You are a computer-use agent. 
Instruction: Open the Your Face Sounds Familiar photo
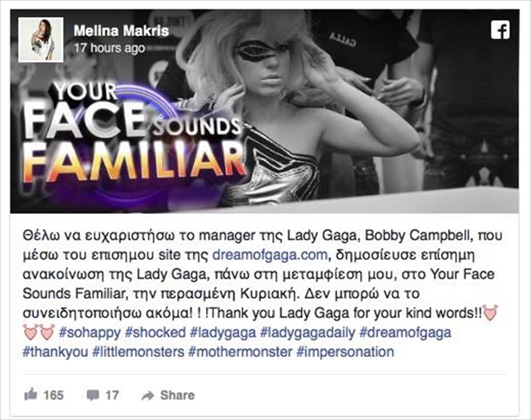coord(265,111)
